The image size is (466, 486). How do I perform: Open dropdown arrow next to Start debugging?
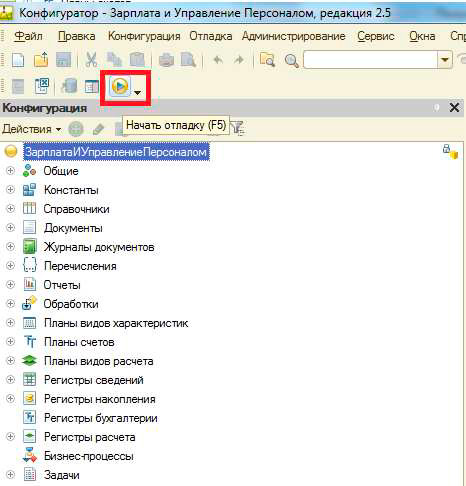[x=137, y=92]
